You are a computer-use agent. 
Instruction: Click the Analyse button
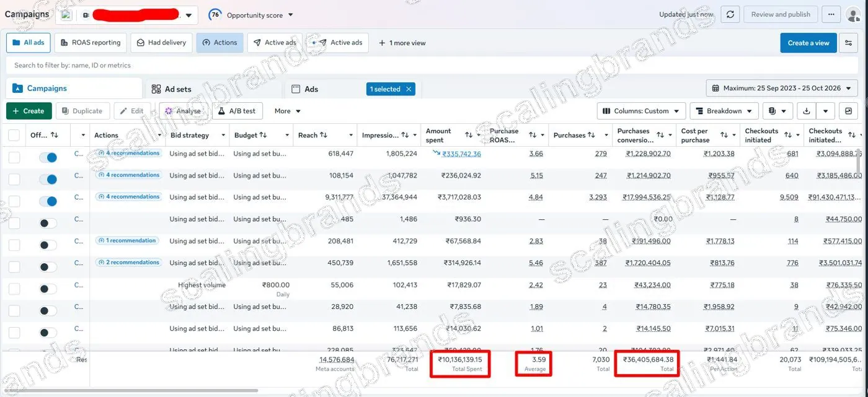click(x=183, y=111)
